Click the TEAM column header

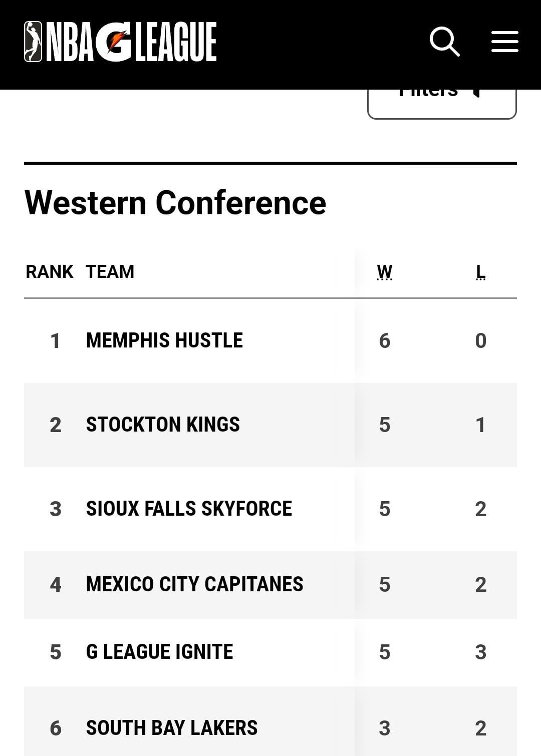tap(110, 272)
